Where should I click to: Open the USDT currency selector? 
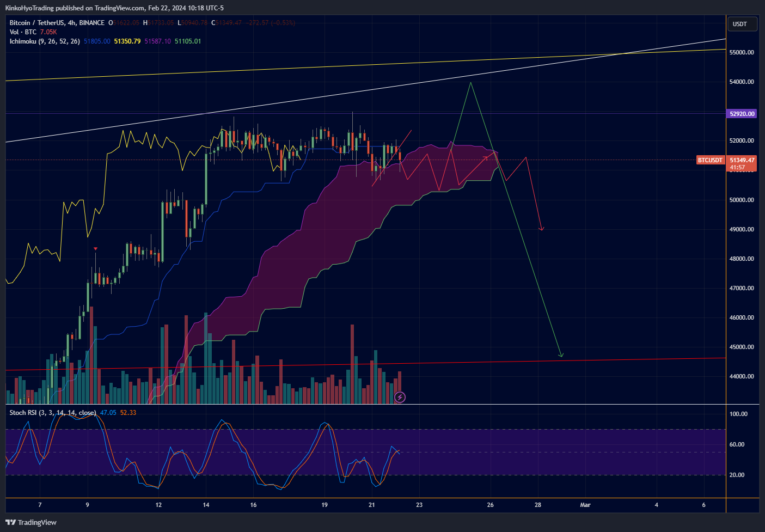click(742, 24)
